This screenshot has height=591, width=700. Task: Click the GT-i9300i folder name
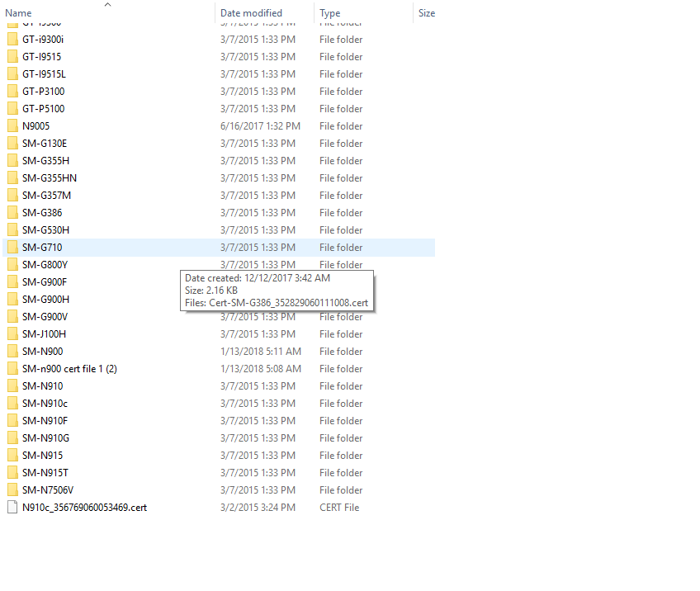43,40
